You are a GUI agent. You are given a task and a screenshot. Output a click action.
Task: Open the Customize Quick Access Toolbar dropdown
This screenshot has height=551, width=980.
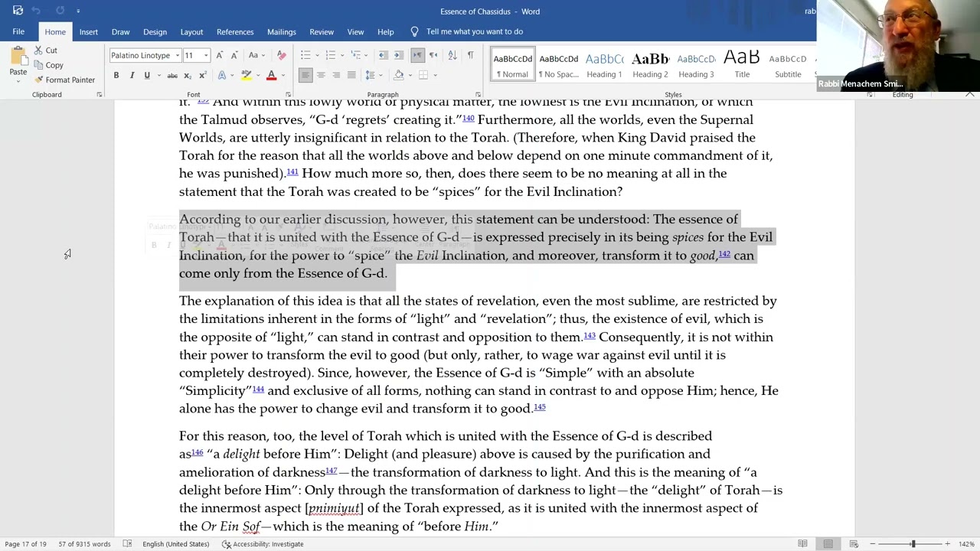tap(78, 11)
